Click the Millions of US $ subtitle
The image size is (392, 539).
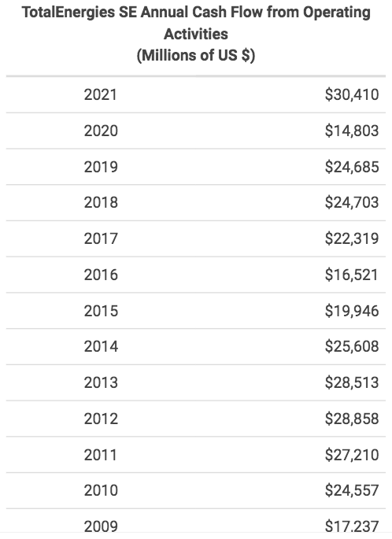[196, 55]
